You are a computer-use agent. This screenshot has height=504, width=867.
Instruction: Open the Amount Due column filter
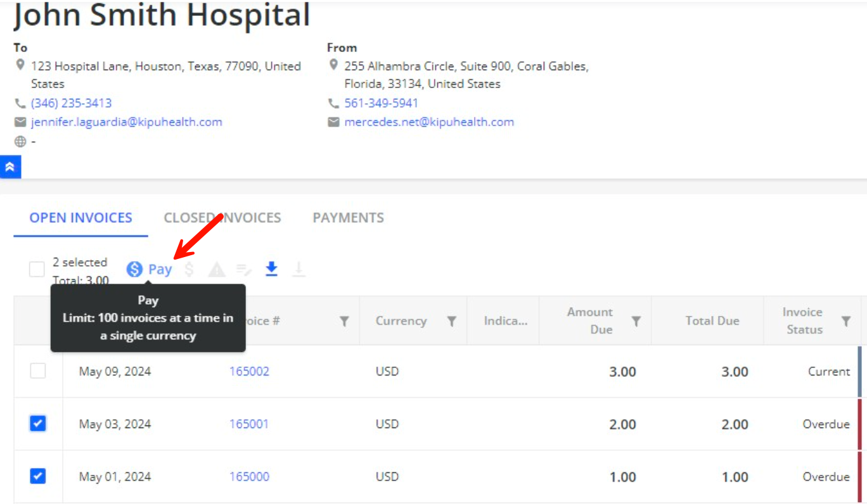[x=636, y=322]
